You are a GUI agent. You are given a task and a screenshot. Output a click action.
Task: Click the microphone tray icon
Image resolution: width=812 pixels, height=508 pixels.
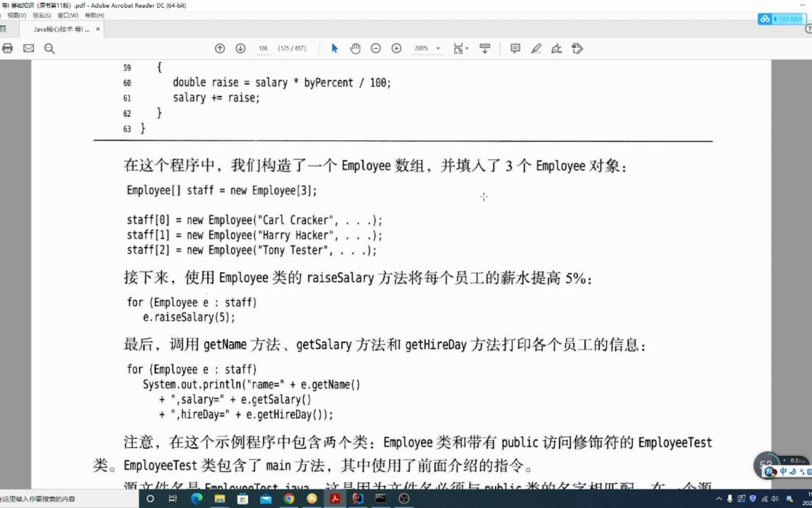pyautogui.click(x=730, y=499)
